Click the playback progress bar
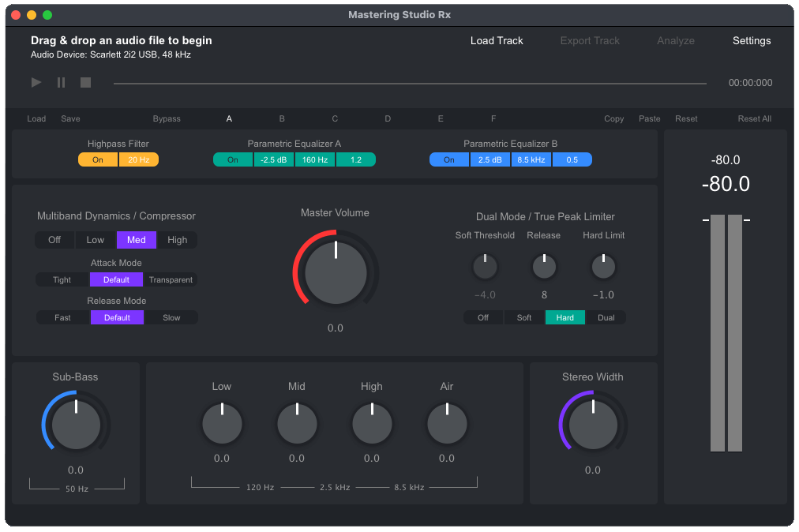The width and height of the screenshot is (799, 532). (x=410, y=82)
